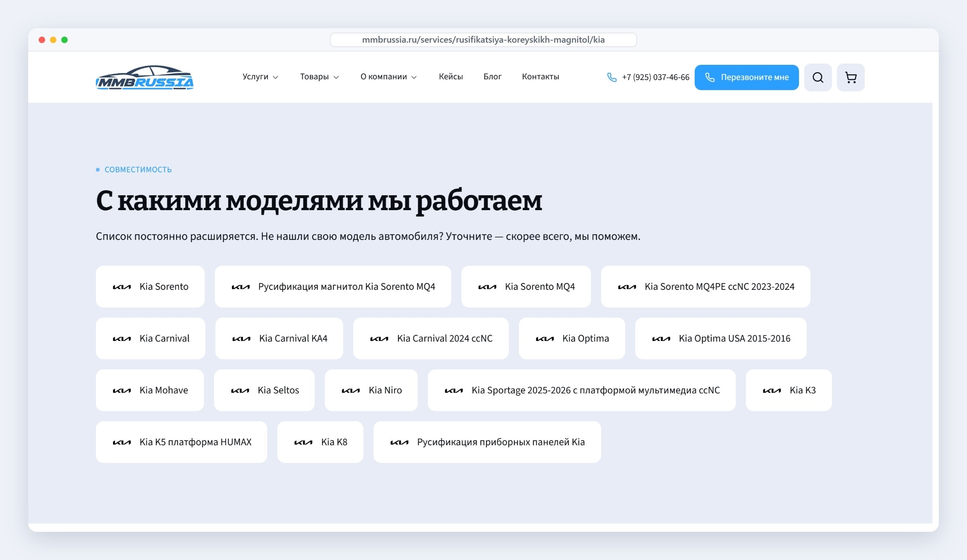Image resolution: width=967 pixels, height=560 pixels.
Task: Click Kia logo on Kia Sorento card
Action: [x=122, y=287]
